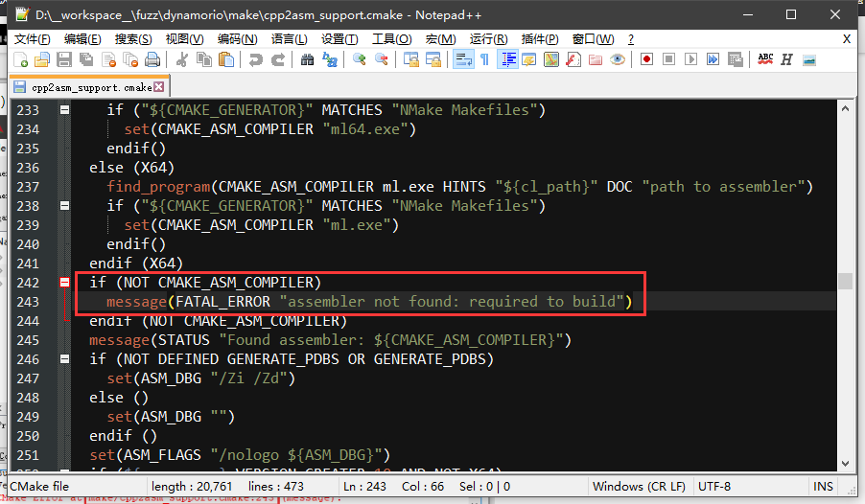Open the 编码(N) menu
Screen dimensions: 865x504
237,39
